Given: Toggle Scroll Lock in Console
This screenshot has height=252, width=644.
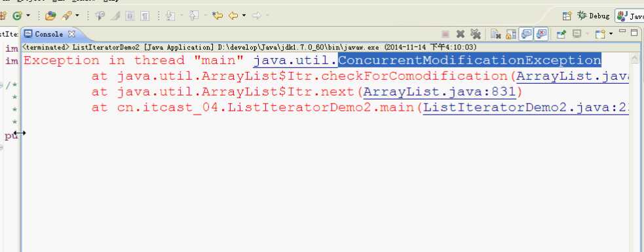Looking at the screenshot, I should pyautogui.click(x=511, y=34).
